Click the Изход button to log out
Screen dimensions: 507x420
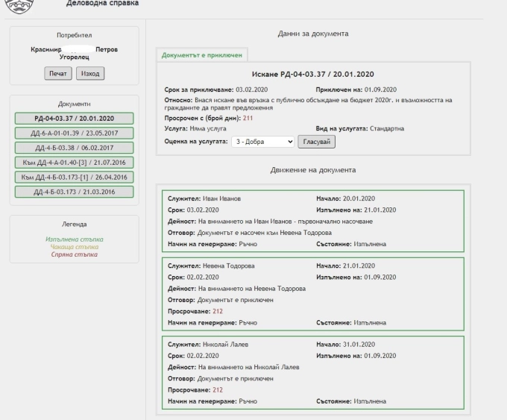pyautogui.click(x=89, y=73)
